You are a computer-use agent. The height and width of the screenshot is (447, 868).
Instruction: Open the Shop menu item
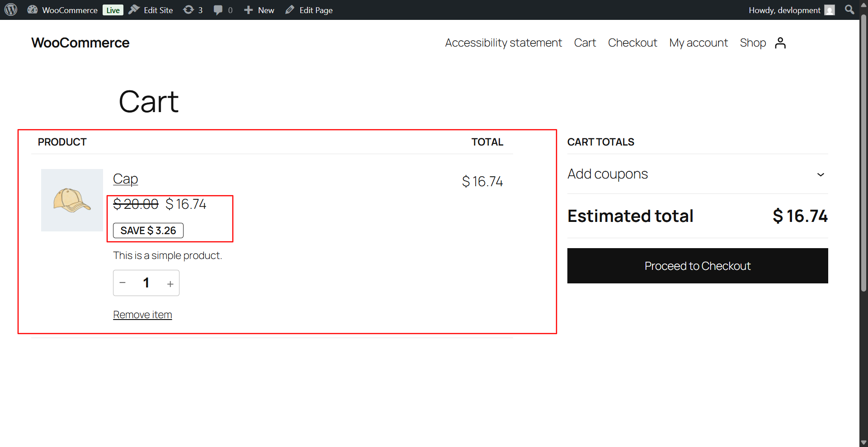[753, 43]
